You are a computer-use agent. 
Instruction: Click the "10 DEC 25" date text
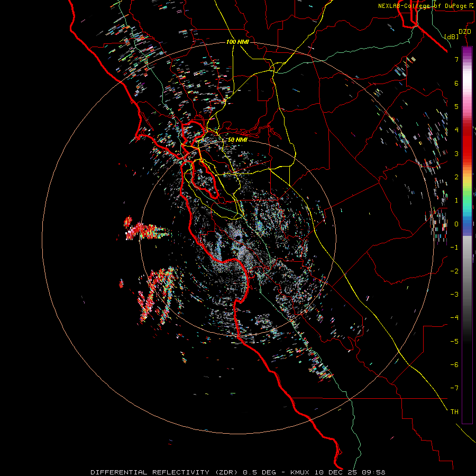pyautogui.click(x=335, y=472)
